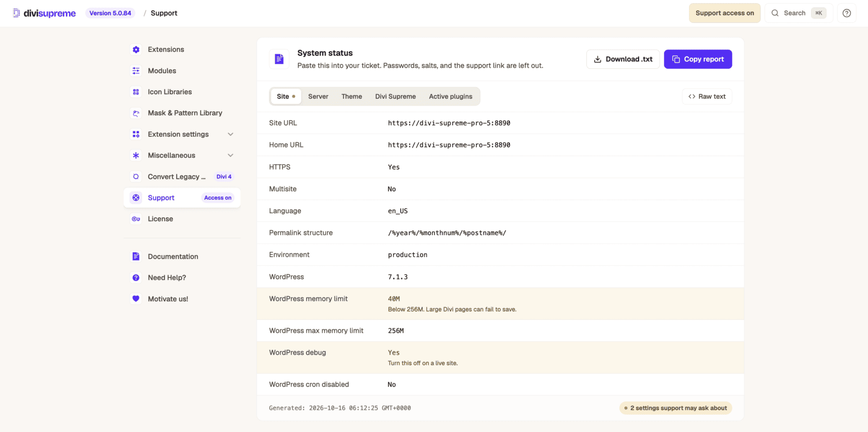Download the report as .txt
This screenshot has height=432, width=868.
[623, 59]
